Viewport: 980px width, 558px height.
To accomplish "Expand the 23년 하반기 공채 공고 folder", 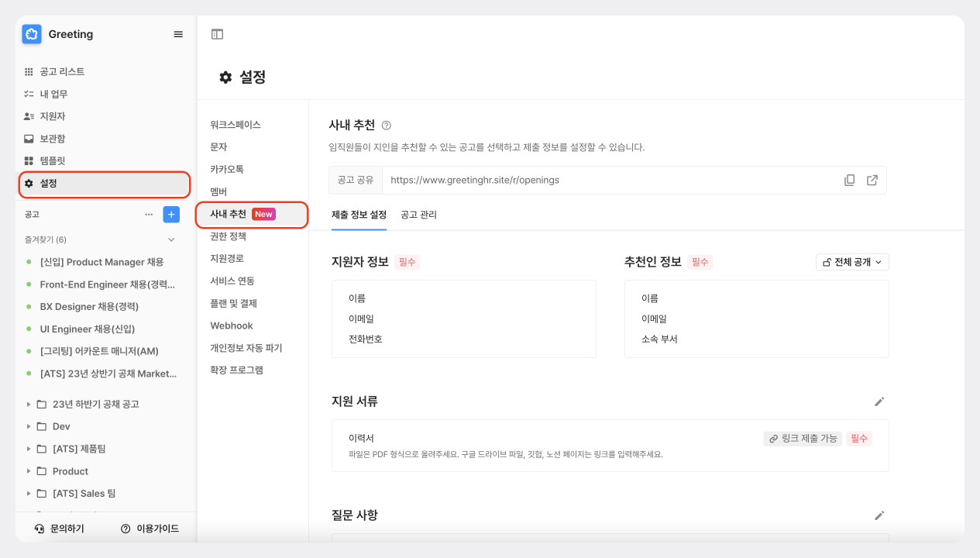I will pos(29,405).
